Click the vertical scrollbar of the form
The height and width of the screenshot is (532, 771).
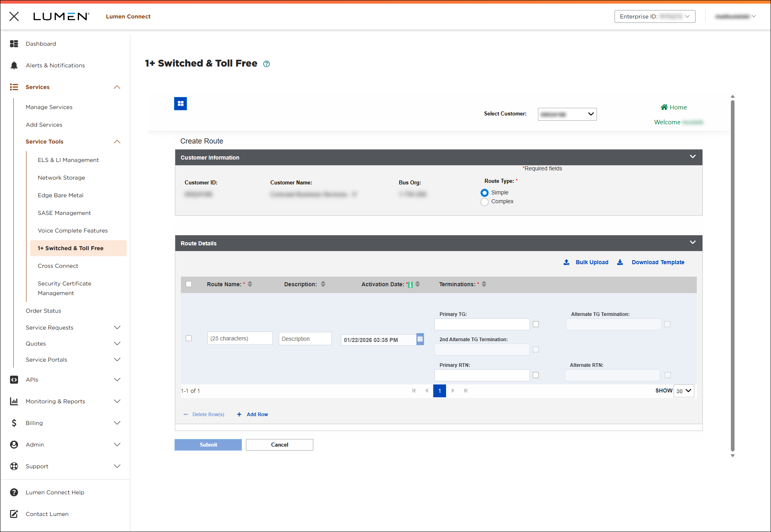732,276
